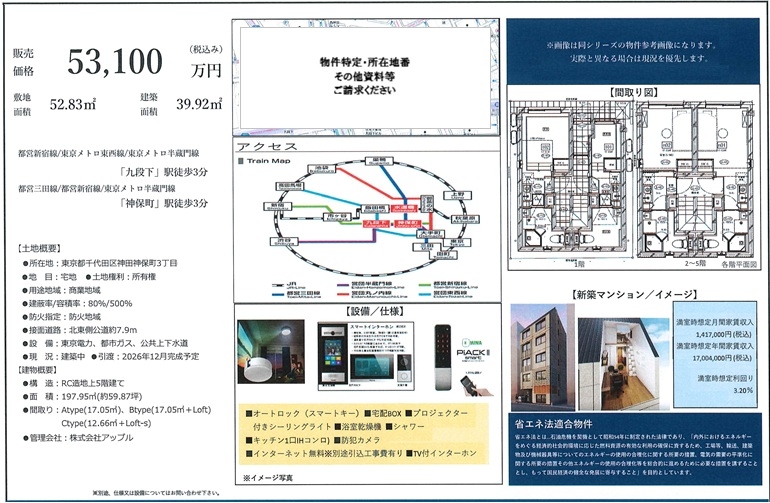The height and width of the screenshot is (503, 770).
Task: Click the 上野 station box on map
Action: tap(457, 195)
